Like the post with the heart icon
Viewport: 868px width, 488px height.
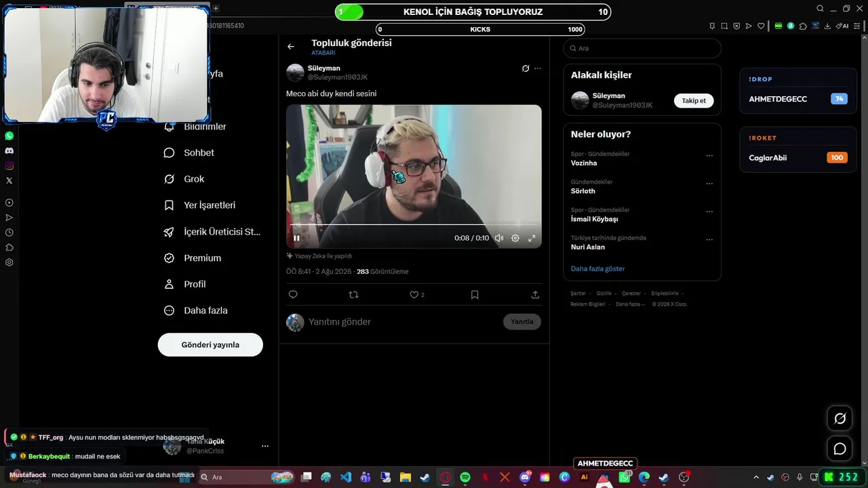[x=414, y=295]
